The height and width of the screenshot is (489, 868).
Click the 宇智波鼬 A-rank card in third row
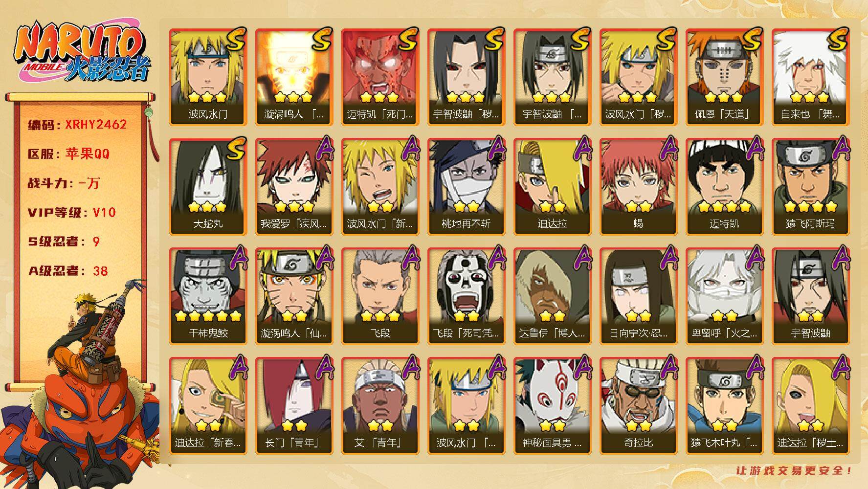(x=810, y=296)
